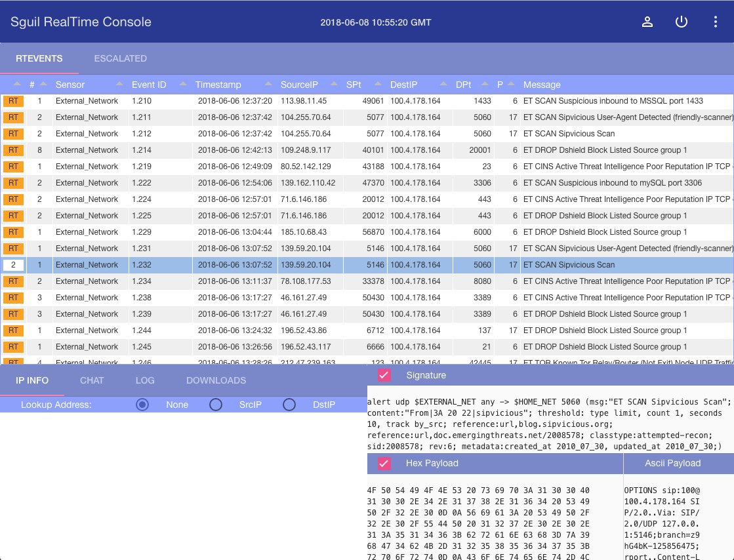
Task: Click the power/logout icon
Action: click(x=681, y=22)
